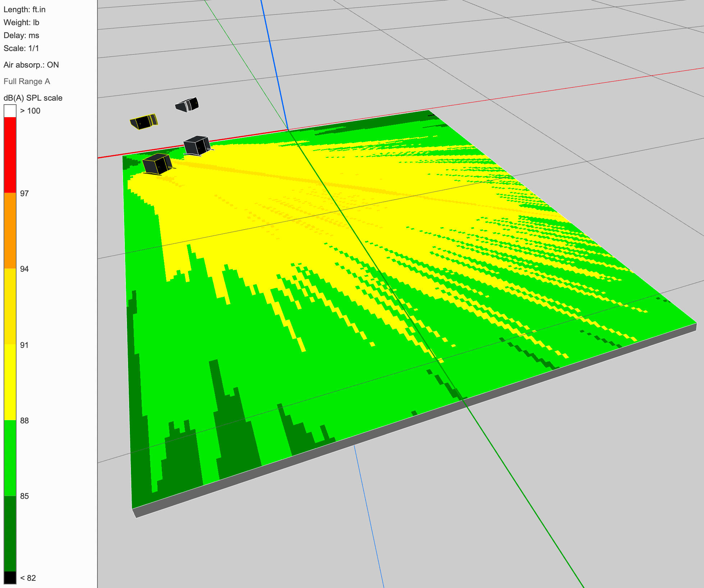Pick the bright green 85-88 dB segment

coord(10,458)
